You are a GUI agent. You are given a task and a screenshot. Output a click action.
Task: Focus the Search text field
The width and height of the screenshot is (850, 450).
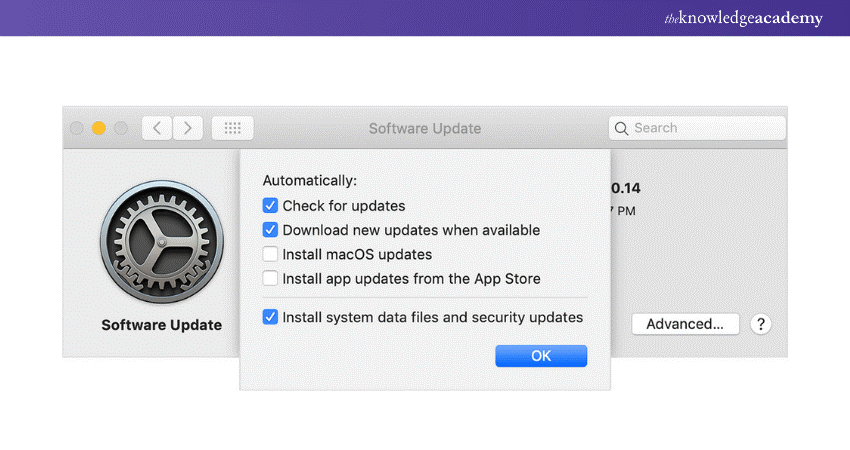click(x=705, y=128)
